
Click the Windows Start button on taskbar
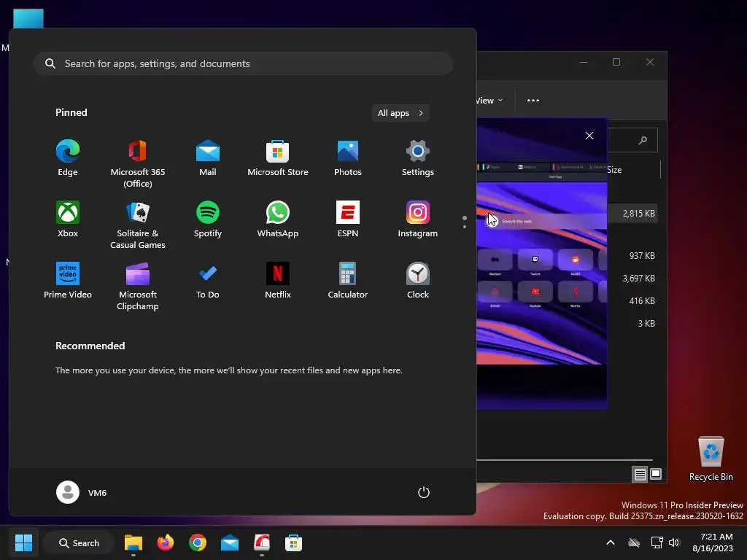23,542
